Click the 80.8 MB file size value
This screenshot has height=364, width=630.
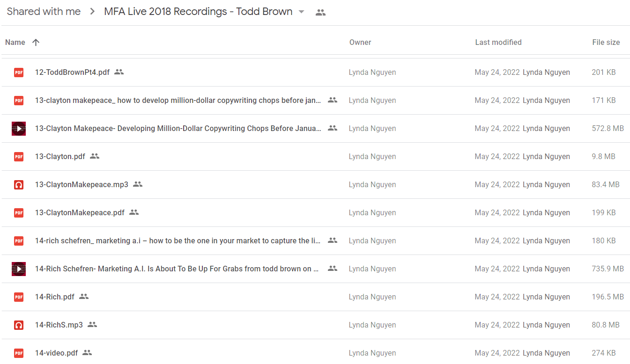tap(606, 325)
